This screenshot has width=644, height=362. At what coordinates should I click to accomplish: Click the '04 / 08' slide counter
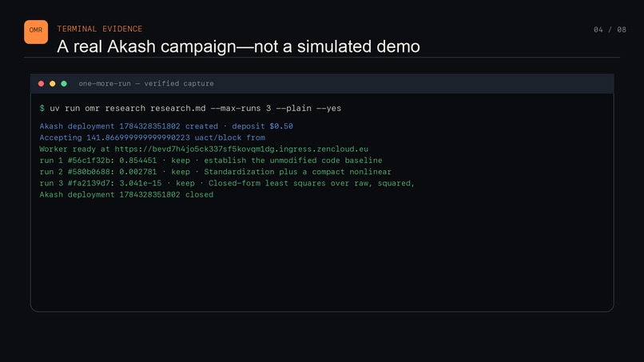610,30
